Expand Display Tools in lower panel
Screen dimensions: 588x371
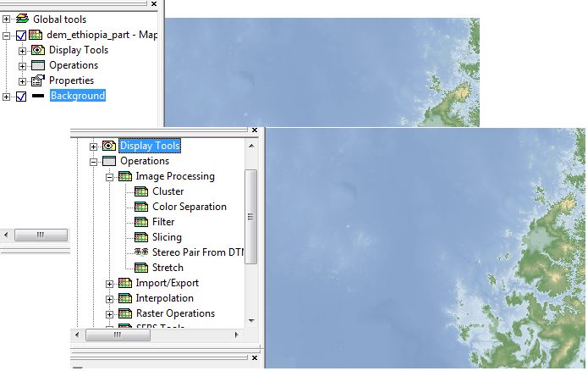[93, 147]
